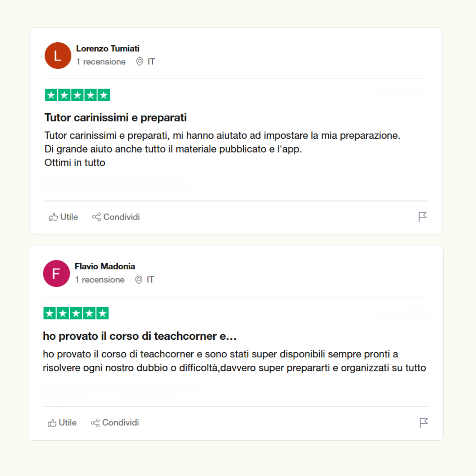Open Lorenzo Tumiati's profile name link
This screenshot has height=476, width=476.
coord(108,48)
